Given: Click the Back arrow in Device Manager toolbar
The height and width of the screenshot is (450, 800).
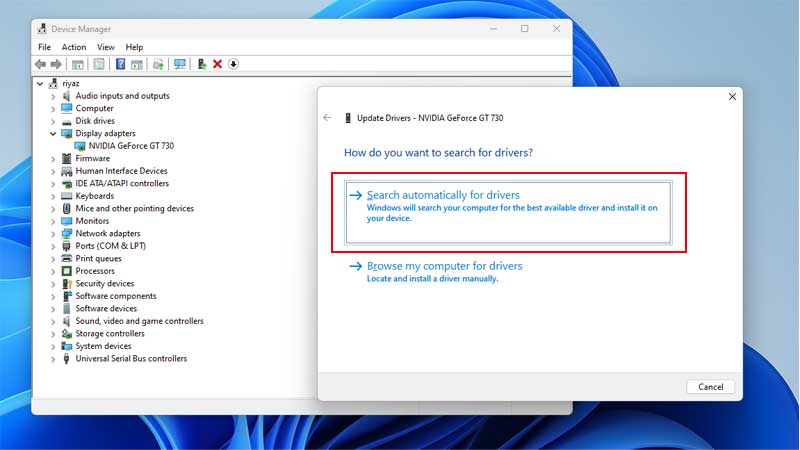Looking at the screenshot, I should 40,64.
